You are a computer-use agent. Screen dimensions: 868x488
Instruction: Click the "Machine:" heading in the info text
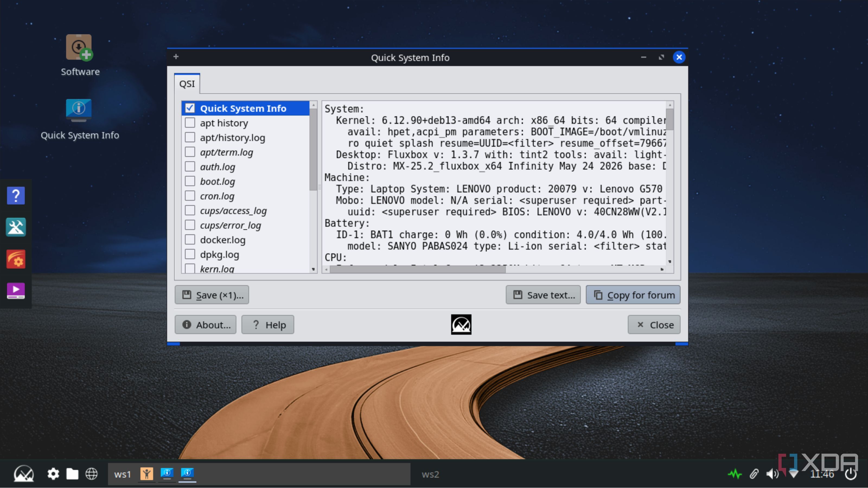point(347,178)
